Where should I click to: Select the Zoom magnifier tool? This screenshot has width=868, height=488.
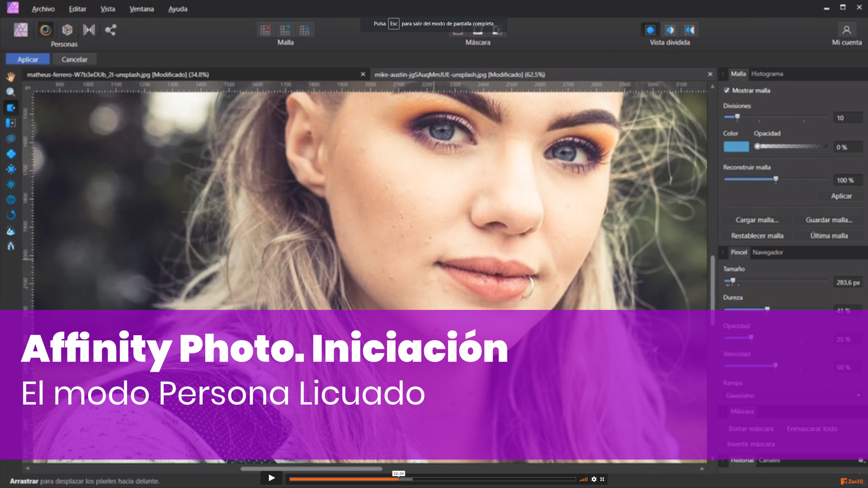click(11, 92)
